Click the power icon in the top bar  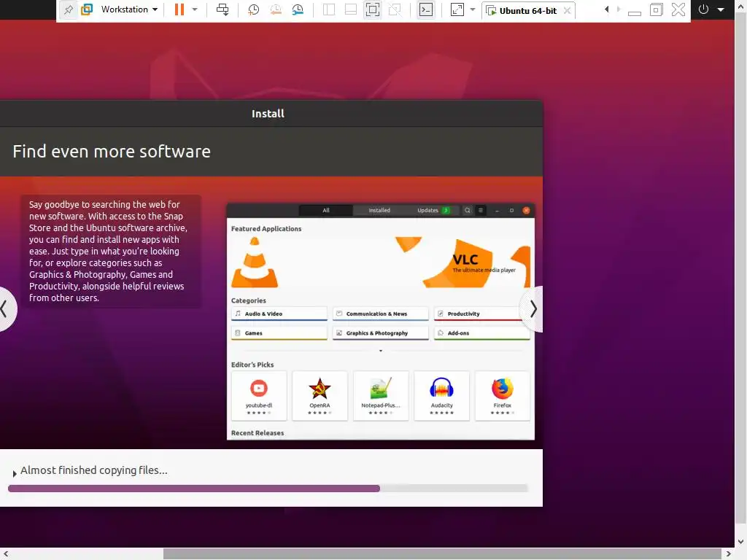tap(704, 9)
